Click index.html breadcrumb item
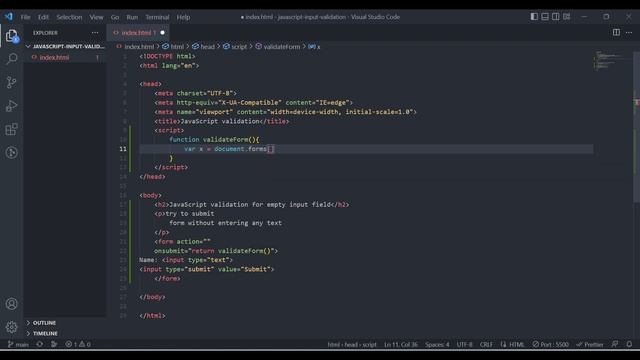The width and height of the screenshot is (640, 360). (x=139, y=47)
